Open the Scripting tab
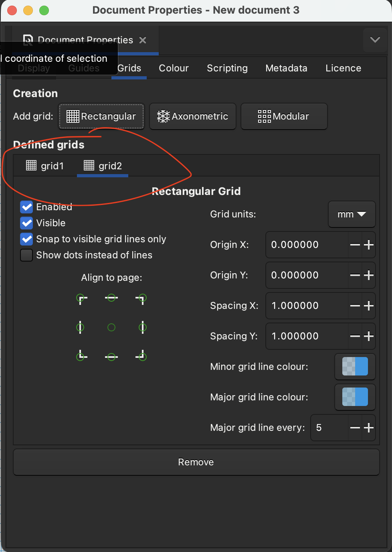 point(227,68)
